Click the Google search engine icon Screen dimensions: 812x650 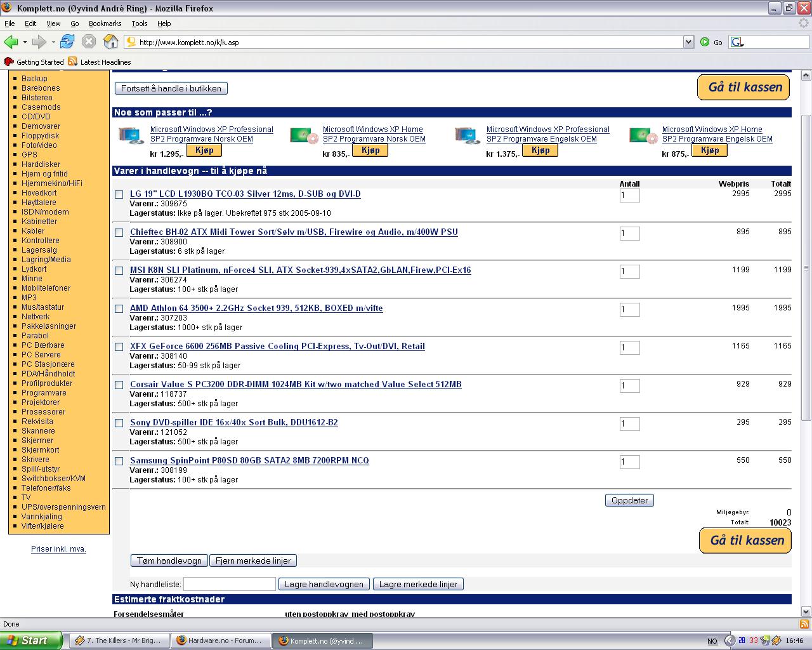pos(737,42)
